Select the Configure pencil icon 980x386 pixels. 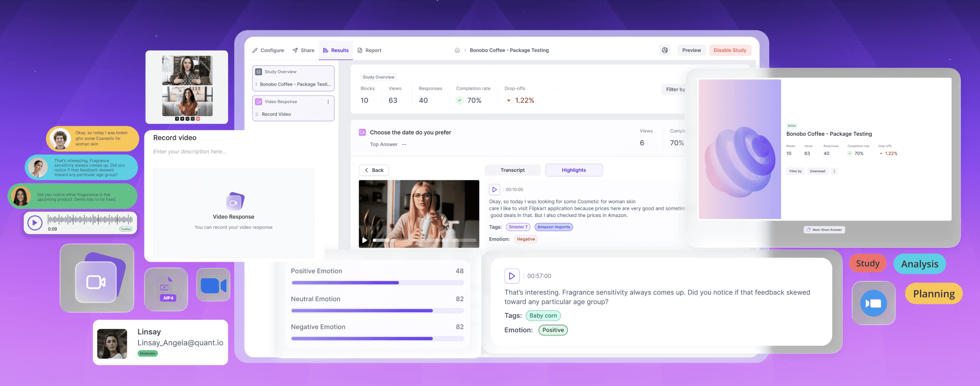(x=255, y=50)
